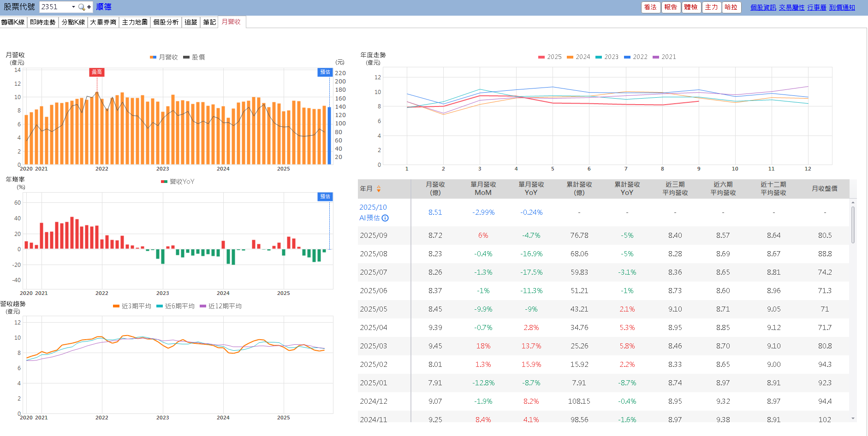
Task: Click the 預估 flag on YoY growth chart
Action: [325, 196]
